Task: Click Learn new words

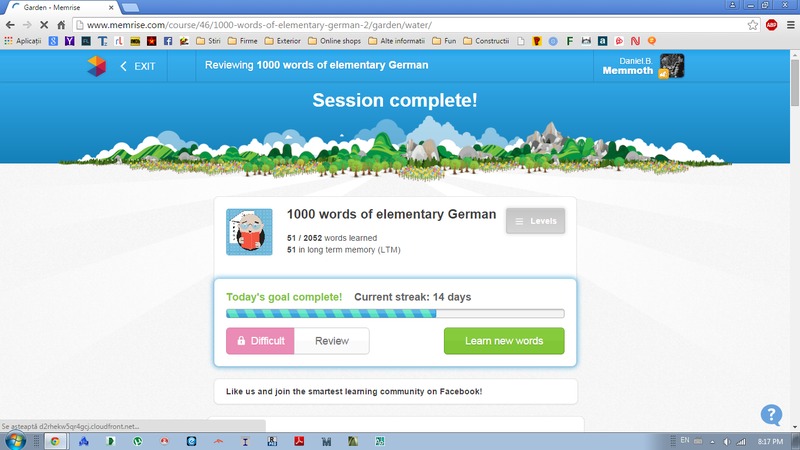Action: pos(504,341)
